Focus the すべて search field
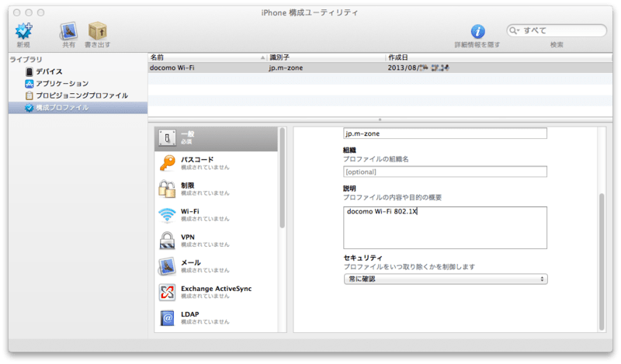Screen dimensions: 621x364 tap(557, 30)
